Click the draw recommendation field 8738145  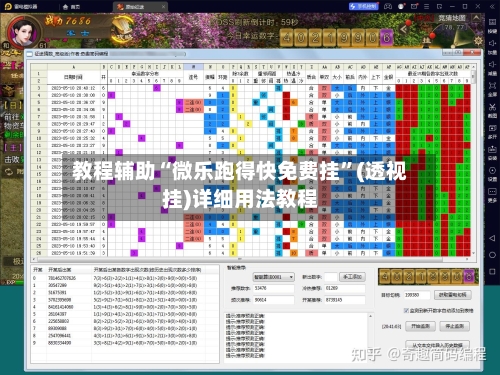[345, 300]
